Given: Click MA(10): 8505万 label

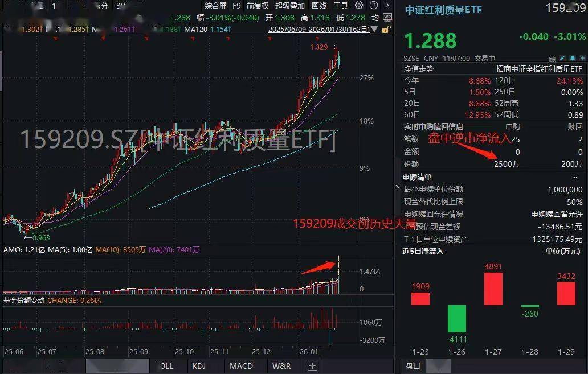Looking at the screenshot, I should [x=120, y=249].
